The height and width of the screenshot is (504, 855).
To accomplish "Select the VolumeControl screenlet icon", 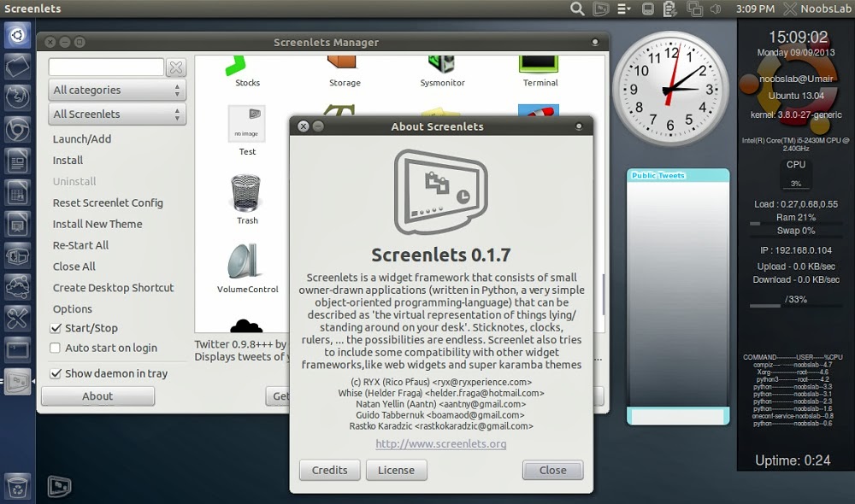I will tap(246, 262).
